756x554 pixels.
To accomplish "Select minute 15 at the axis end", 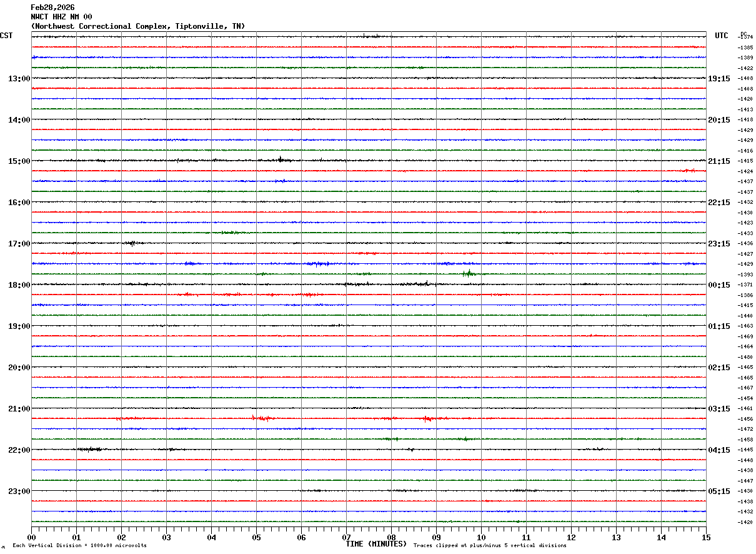I will click(705, 538).
